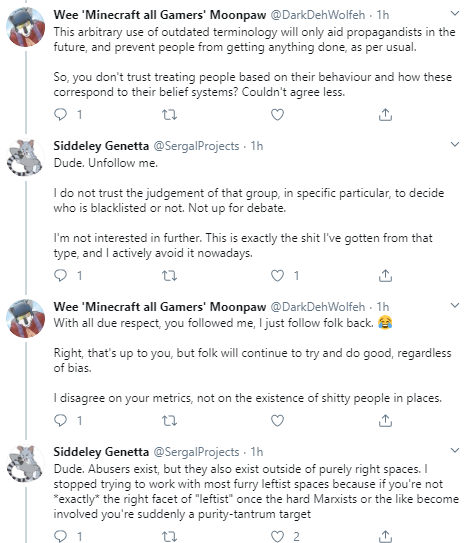Reply to the 'Abusers exist' tweet
The height and width of the screenshot is (543, 465).
click(61, 536)
